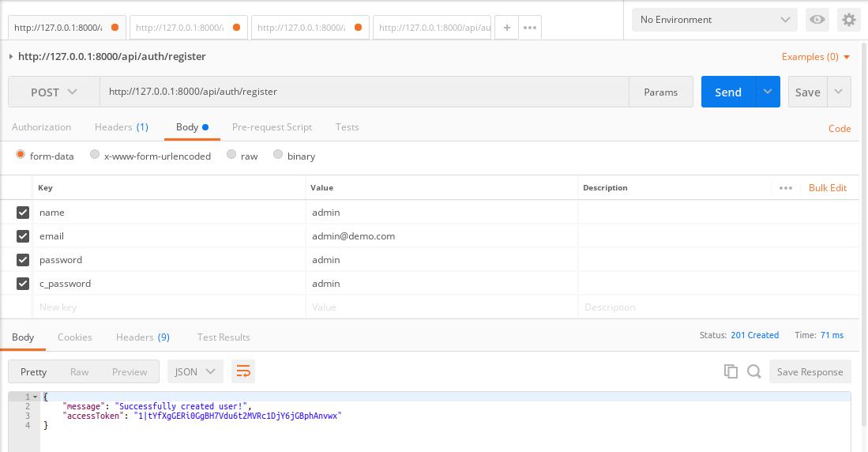Open the manage environments gear icon

(x=849, y=20)
